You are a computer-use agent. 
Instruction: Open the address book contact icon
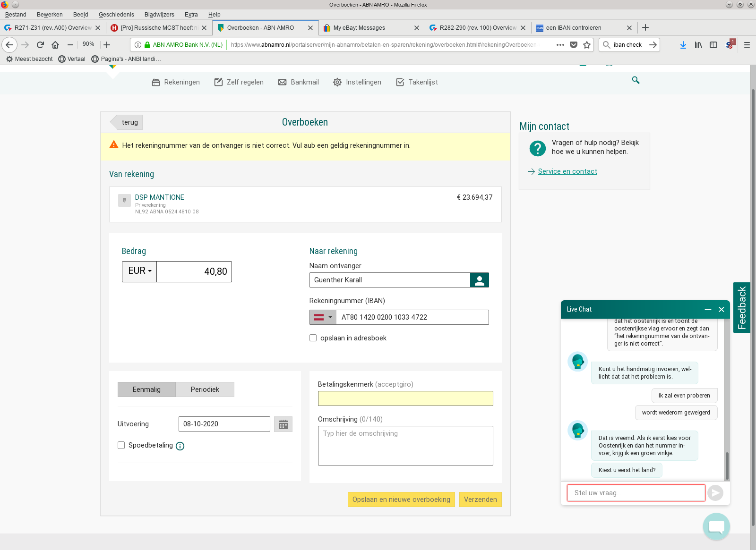pyautogui.click(x=479, y=280)
